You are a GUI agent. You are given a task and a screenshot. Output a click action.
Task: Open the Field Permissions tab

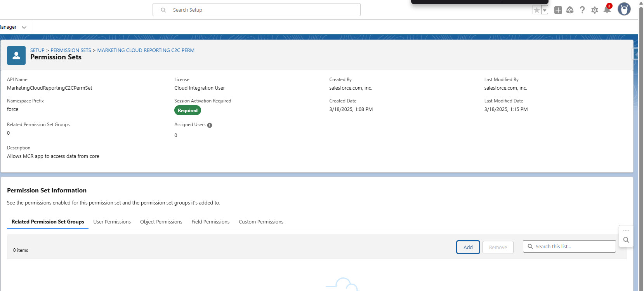tap(210, 222)
